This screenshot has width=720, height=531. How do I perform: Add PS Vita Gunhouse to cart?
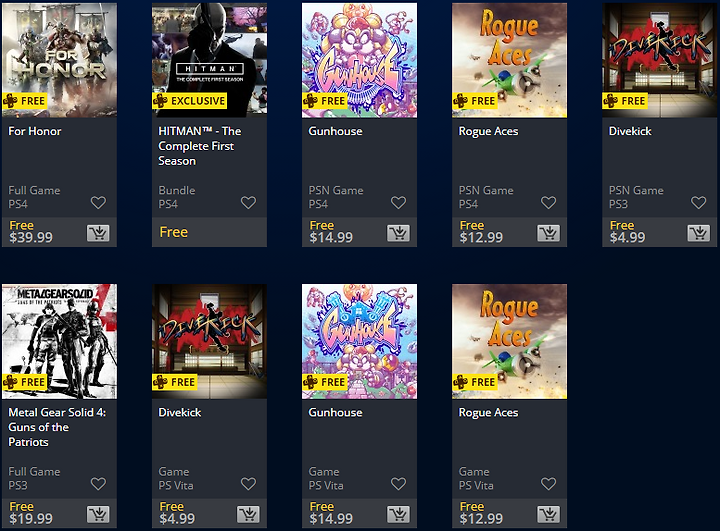(x=399, y=514)
